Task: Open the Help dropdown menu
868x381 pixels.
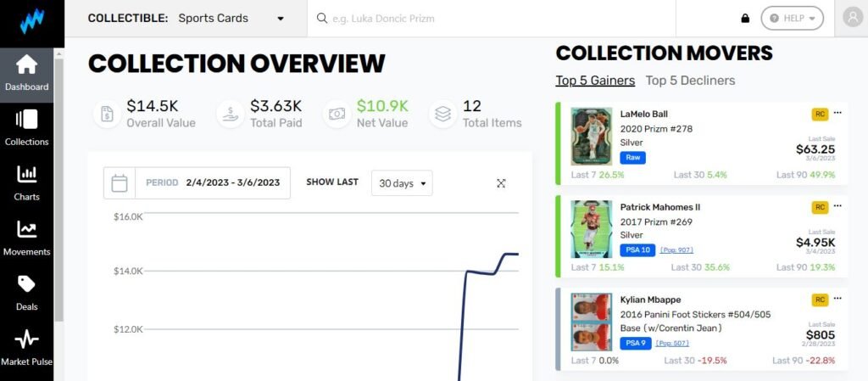Action: [793, 19]
